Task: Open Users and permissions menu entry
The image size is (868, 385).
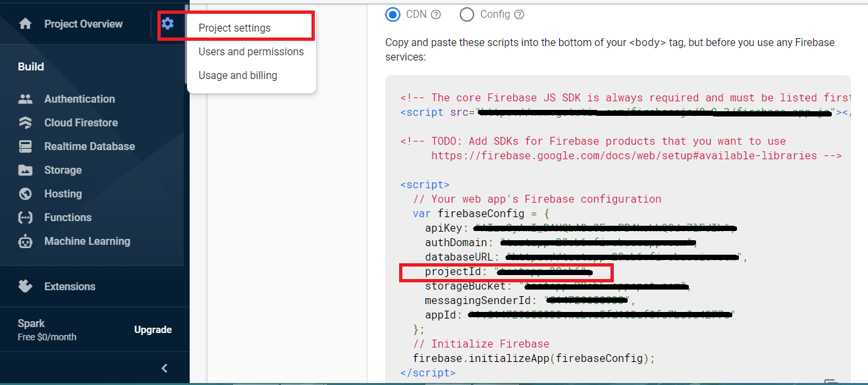Action: tap(251, 51)
